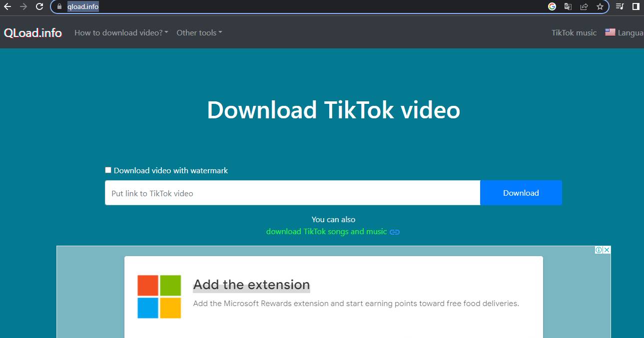This screenshot has height=338, width=644.
Task: Enable Download video with watermark checkbox
Action: pos(108,170)
